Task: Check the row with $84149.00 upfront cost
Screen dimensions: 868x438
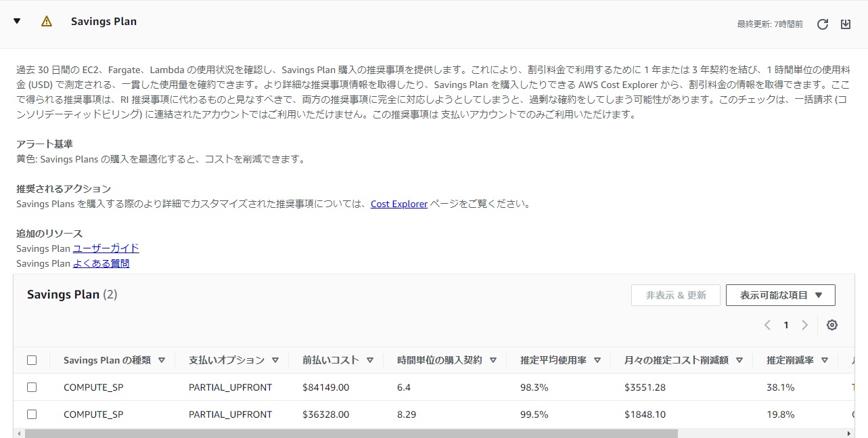Action: click(x=32, y=387)
